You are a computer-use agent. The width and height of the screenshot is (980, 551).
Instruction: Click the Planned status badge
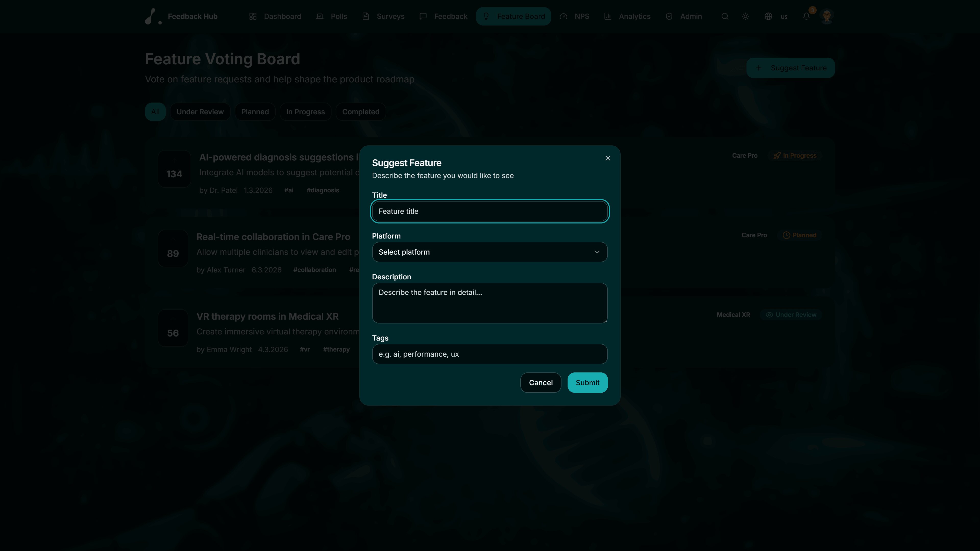(800, 235)
